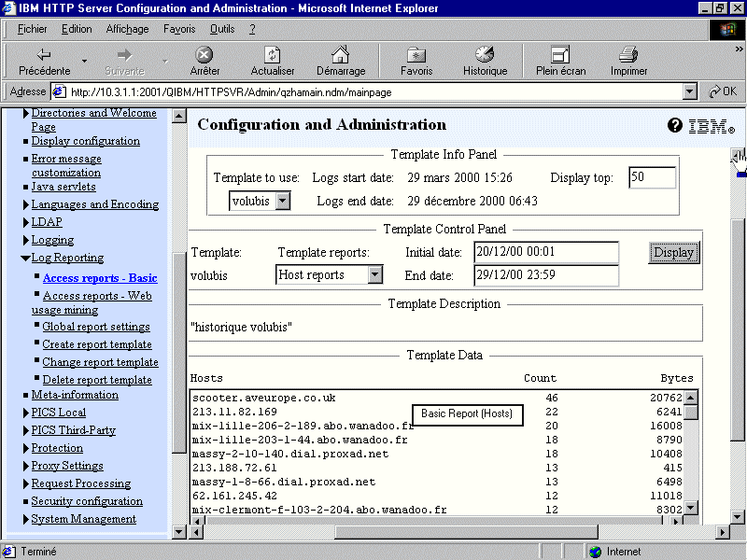Click the Initial date field
Image resolution: width=747 pixels, height=560 pixels.
point(546,252)
